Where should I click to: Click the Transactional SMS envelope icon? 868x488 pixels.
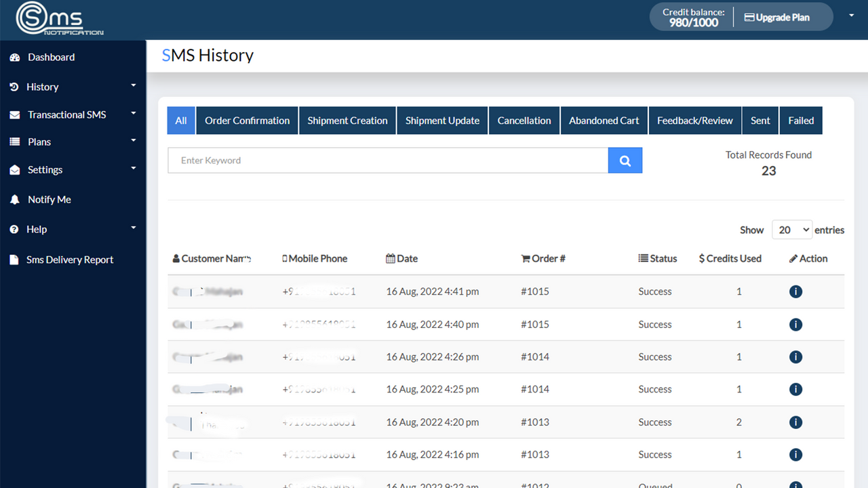point(15,115)
